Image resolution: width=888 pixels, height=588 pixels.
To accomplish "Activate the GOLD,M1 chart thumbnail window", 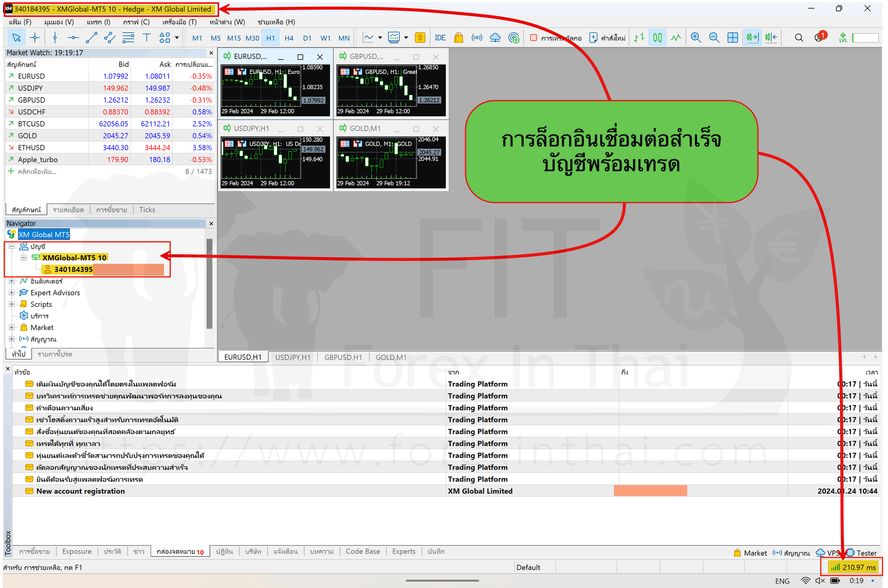I will coord(391,156).
